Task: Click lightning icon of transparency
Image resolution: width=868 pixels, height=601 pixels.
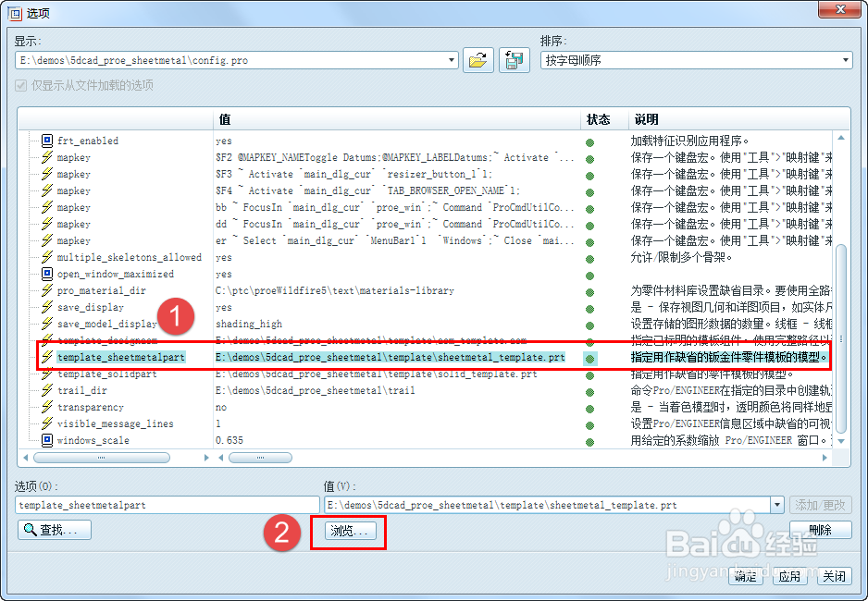Action: pyautogui.click(x=47, y=407)
